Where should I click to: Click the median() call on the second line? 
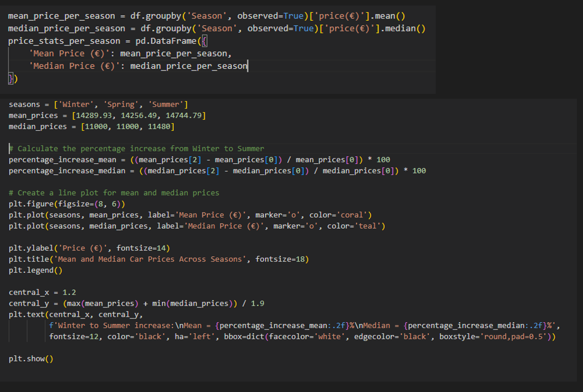(x=405, y=29)
